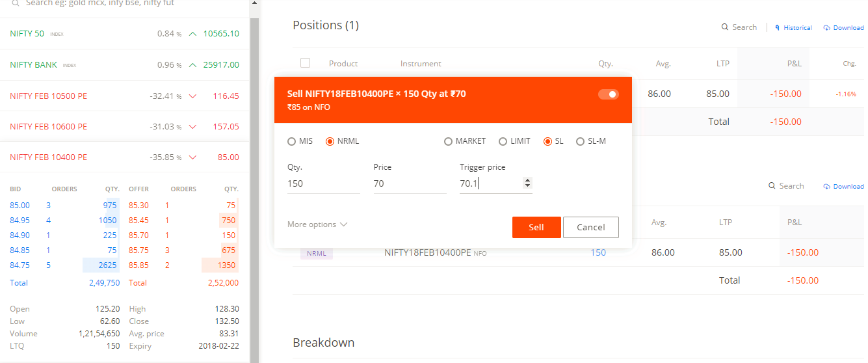The height and width of the screenshot is (363, 868).
Task: Open Historical positions pin icon link
Action: [x=778, y=27]
